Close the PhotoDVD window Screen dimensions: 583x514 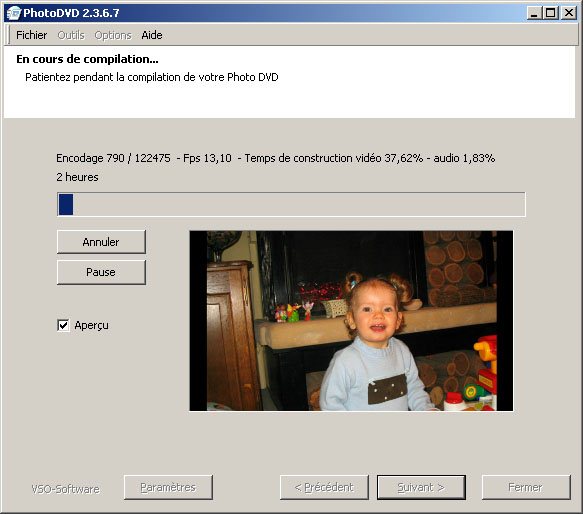click(x=569, y=13)
